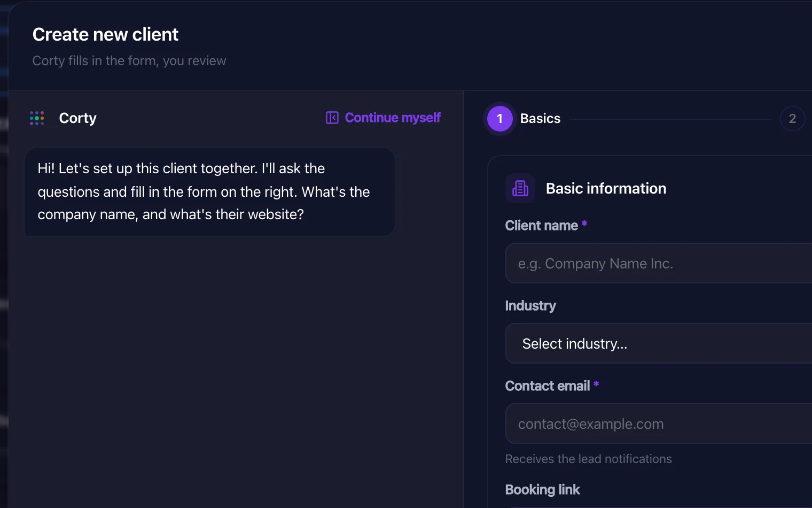Click the 'Booking link' field label

(x=542, y=489)
